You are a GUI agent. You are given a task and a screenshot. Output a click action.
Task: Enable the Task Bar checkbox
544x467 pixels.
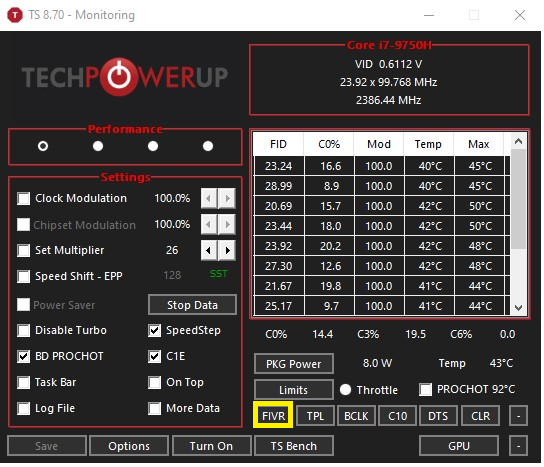tap(24, 382)
